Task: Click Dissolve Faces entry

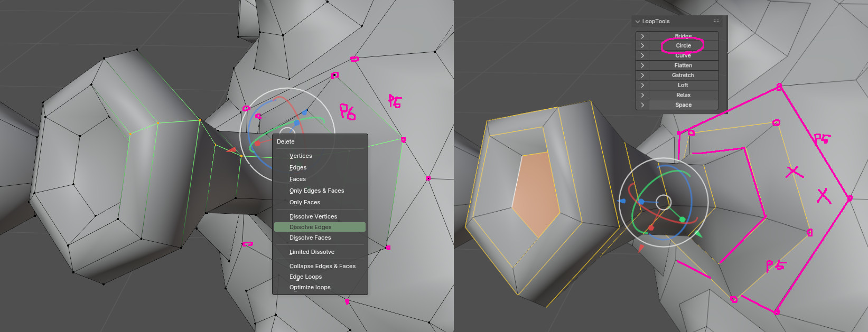Action: click(320, 238)
